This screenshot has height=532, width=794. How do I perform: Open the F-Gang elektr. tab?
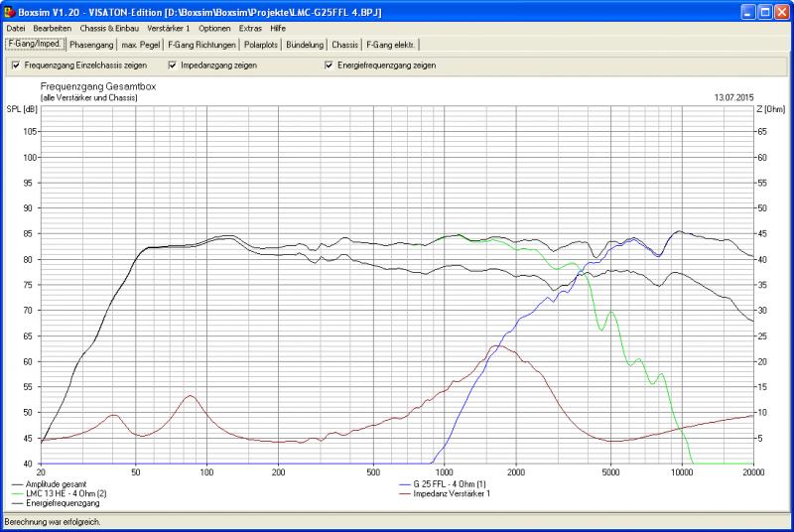[391, 45]
